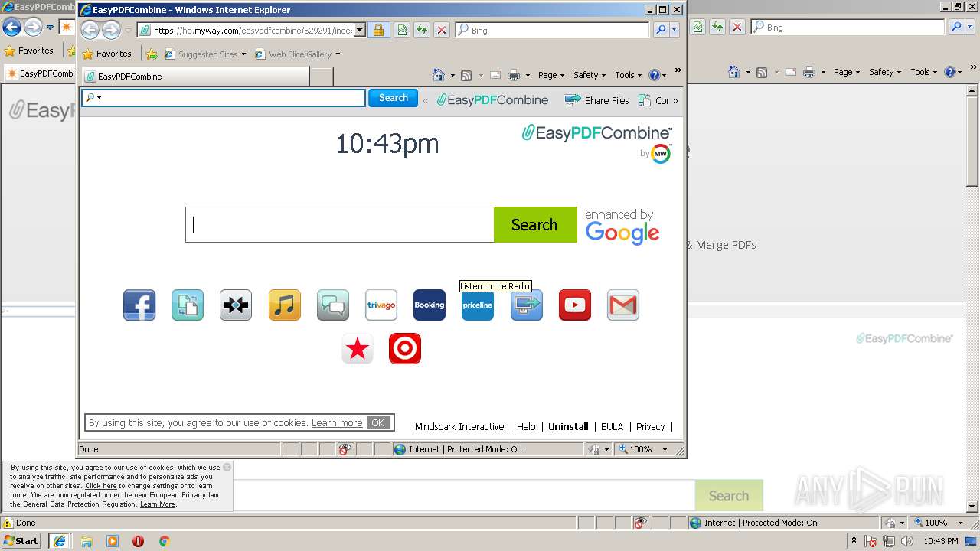Open the Facebook shortcut tile
This screenshot has height=551, width=980.
pos(139,305)
